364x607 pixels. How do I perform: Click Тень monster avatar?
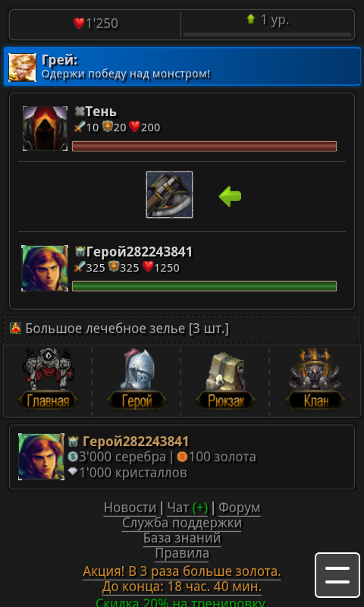tap(45, 128)
